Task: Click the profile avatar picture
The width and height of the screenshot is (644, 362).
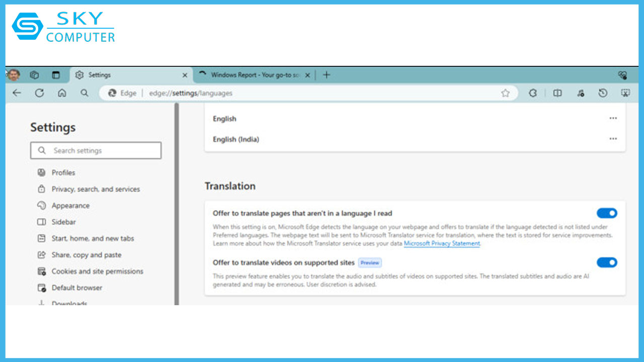Action: pos(14,75)
